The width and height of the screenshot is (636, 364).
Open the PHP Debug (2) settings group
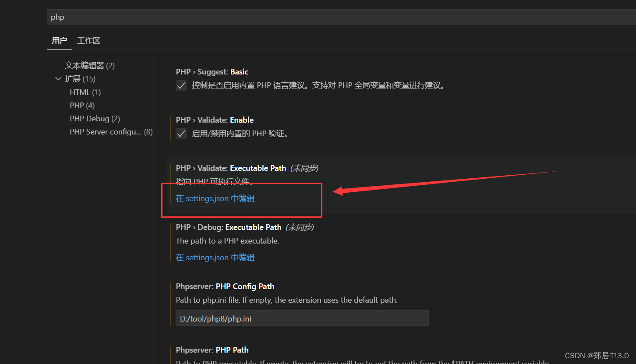point(95,118)
